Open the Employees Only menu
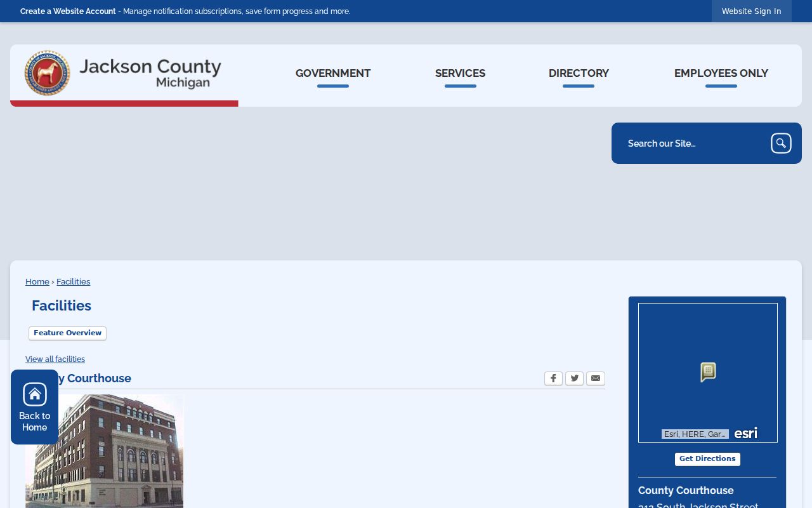This screenshot has height=508, width=812. point(721,74)
